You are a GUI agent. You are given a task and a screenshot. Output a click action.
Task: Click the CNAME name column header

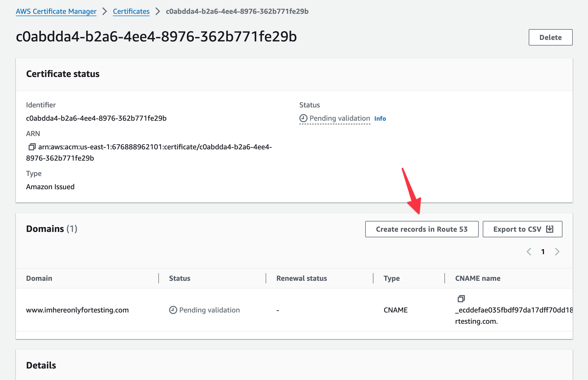477,278
